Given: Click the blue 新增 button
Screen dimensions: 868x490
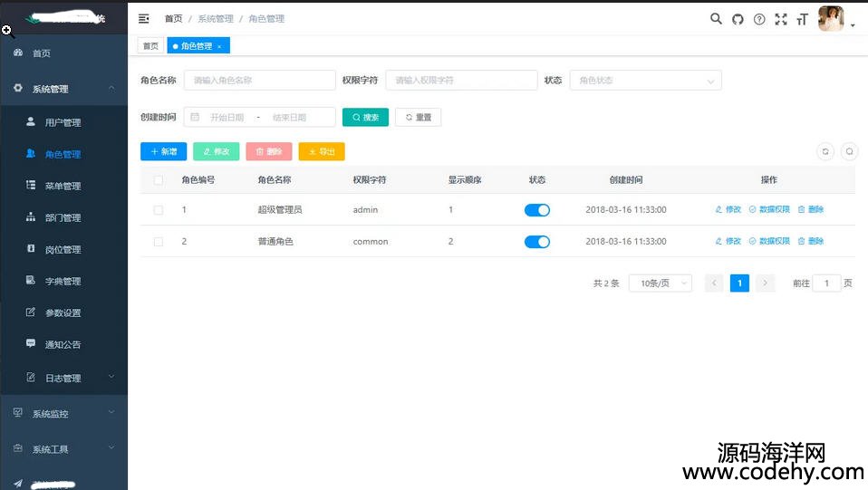Looking at the screenshot, I should tap(163, 151).
